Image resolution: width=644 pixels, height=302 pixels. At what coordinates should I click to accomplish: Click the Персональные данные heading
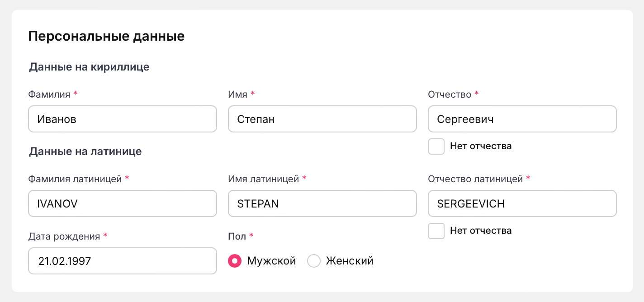pos(106,36)
